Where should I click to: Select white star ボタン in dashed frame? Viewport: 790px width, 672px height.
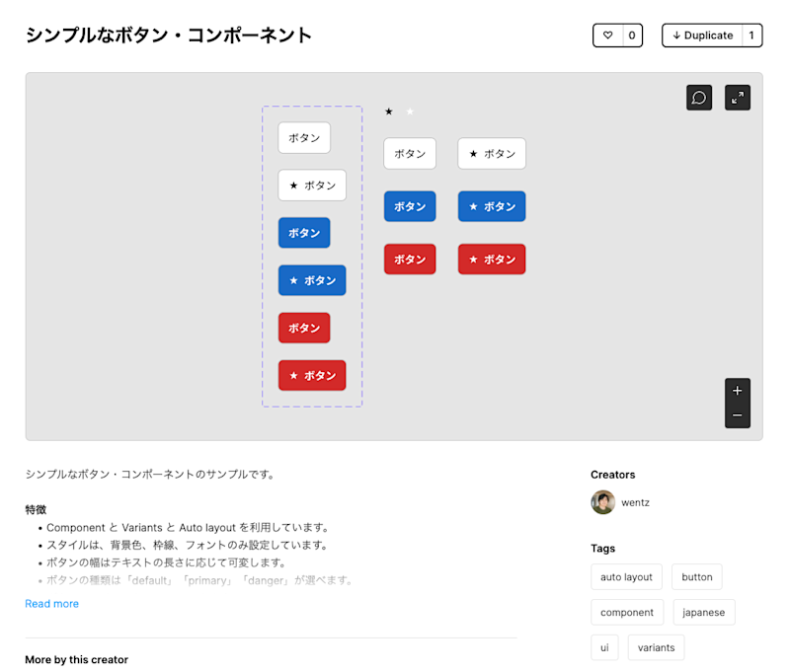(x=312, y=186)
